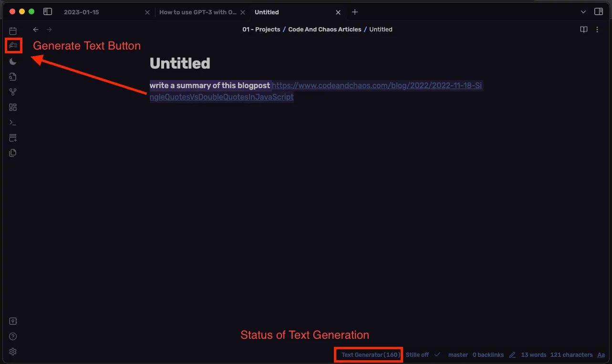Click the moon icon in the ribbon

pos(13,61)
